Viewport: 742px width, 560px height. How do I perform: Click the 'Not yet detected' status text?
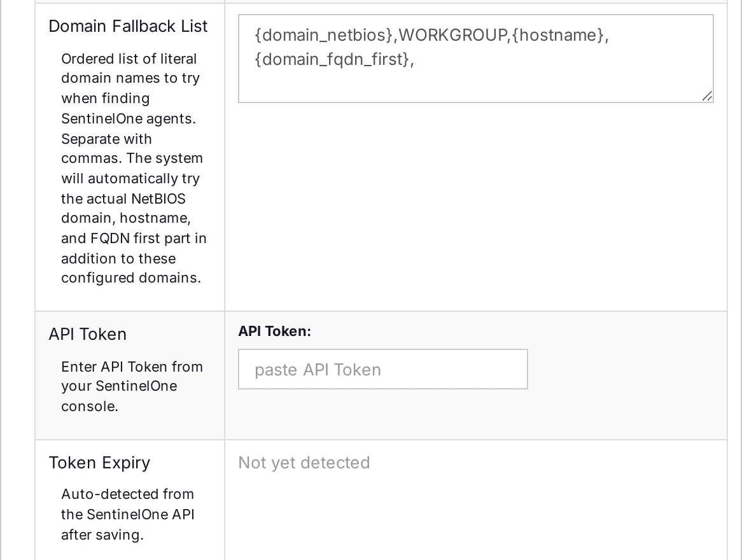pyautogui.click(x=304, y=463)
